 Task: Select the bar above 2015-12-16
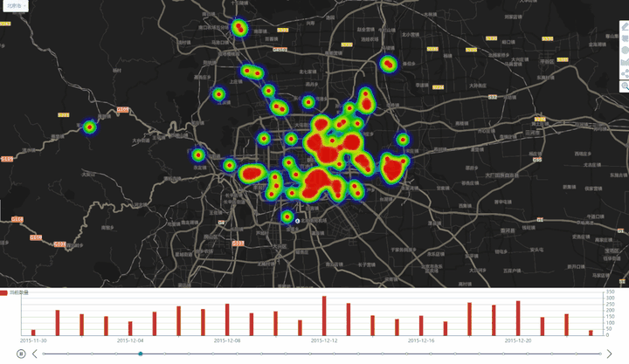point(421,326)
